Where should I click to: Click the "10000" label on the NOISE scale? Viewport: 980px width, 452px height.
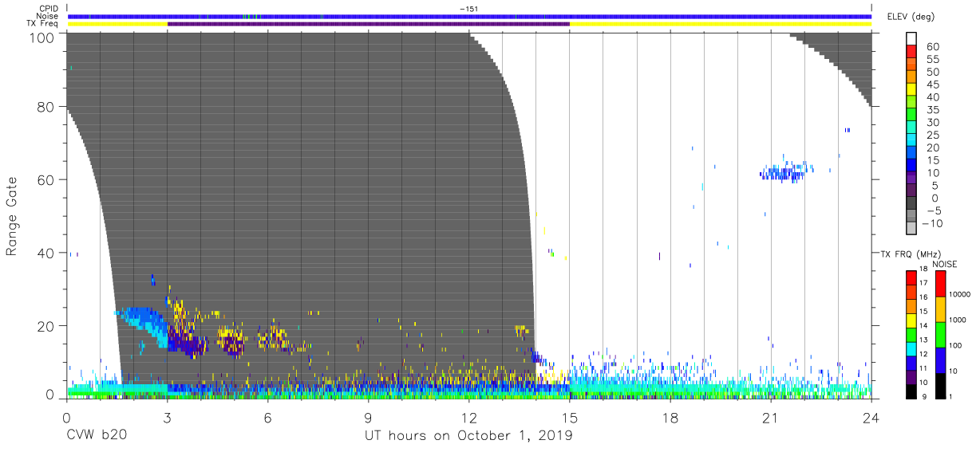(960, 294)
